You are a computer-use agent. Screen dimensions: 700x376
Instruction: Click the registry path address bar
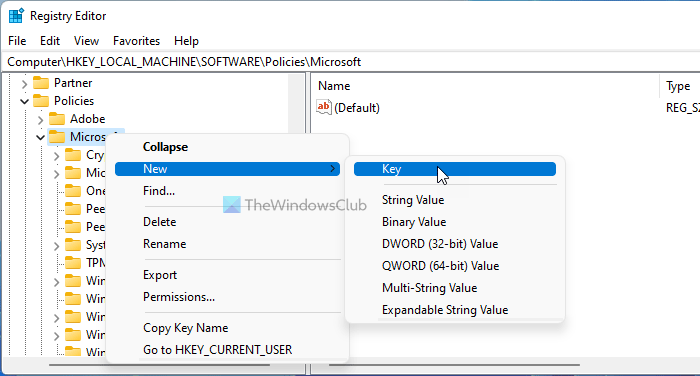(x=350, y=62)
